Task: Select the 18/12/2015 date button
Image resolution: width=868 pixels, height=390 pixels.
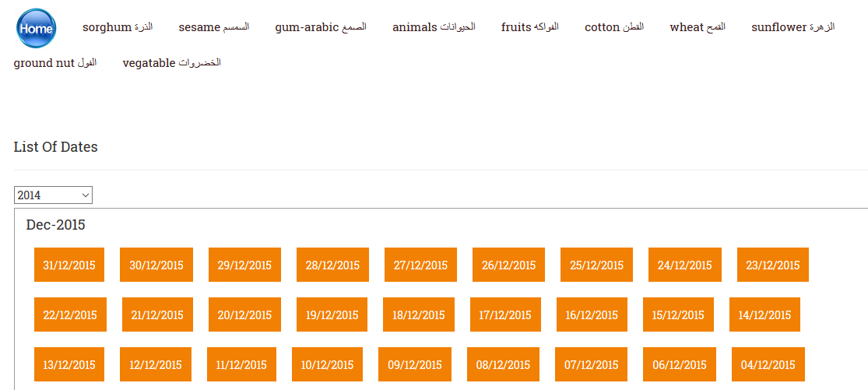Action: 419,314
